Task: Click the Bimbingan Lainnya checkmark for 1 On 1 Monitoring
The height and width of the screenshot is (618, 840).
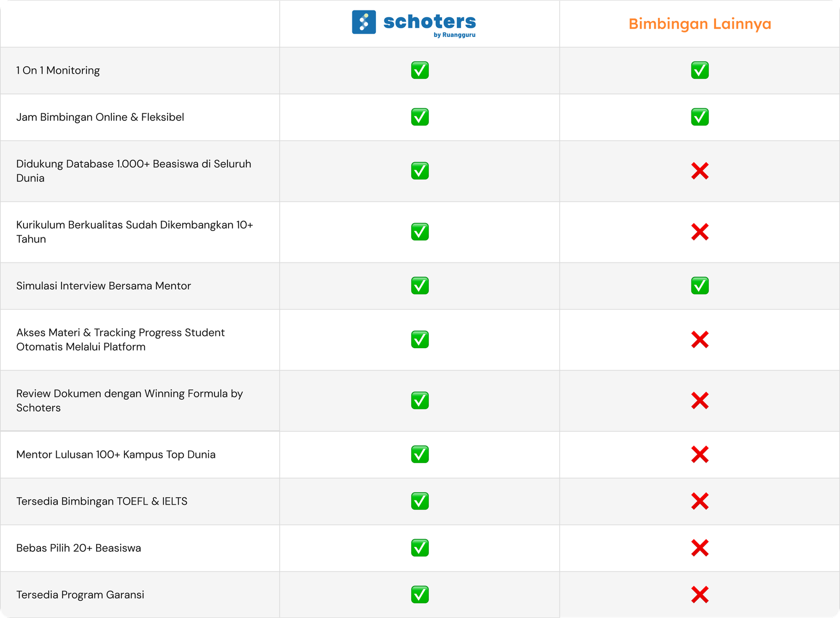Action: point(700,70)
